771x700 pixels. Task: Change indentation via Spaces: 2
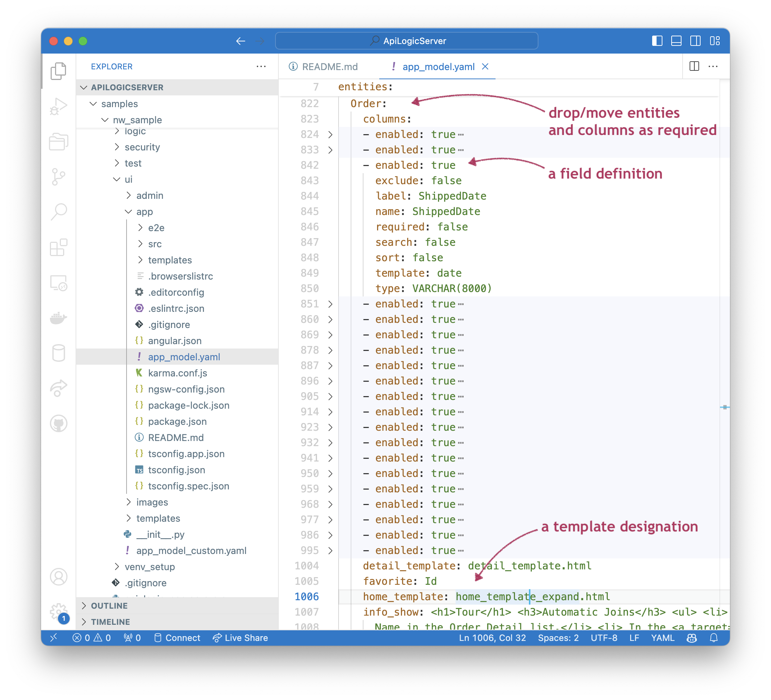click(558, 638)
